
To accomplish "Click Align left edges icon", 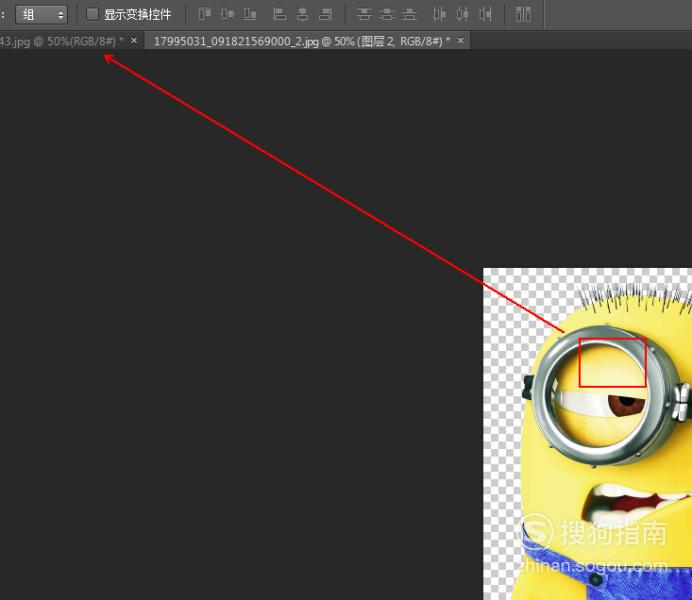I will point(279,14).
